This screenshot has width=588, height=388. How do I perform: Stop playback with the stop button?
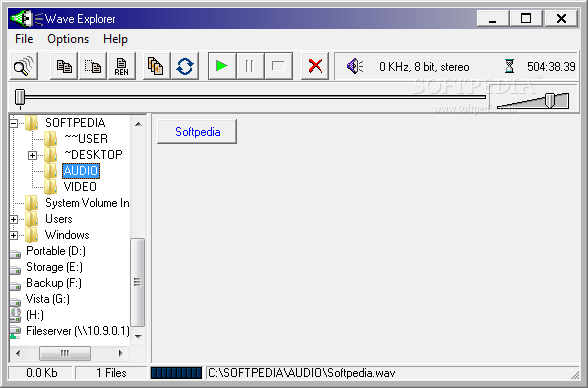(x=278, y=66)
